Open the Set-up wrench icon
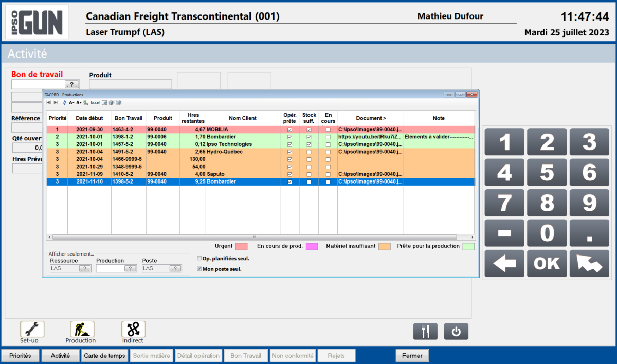The image size is (617, 364). (x=32, y=329)
